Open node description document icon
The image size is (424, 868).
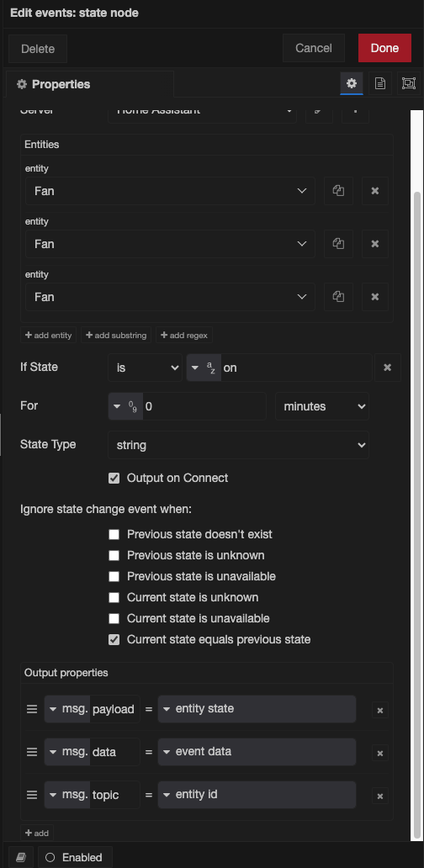point(379,83)
